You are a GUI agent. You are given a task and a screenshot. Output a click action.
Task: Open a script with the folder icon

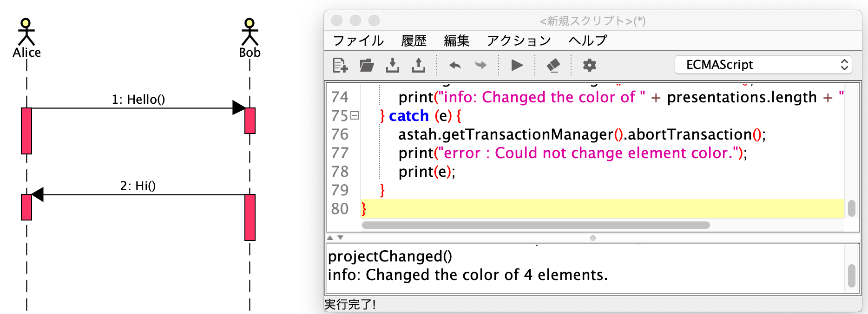click(x=367, y=65)
